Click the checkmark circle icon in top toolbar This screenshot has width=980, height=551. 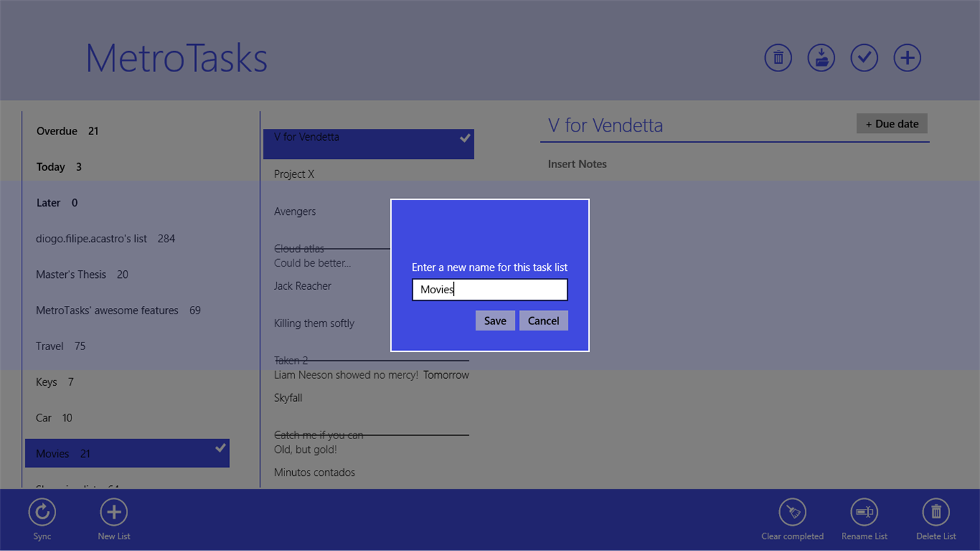[x=864, y=57]
